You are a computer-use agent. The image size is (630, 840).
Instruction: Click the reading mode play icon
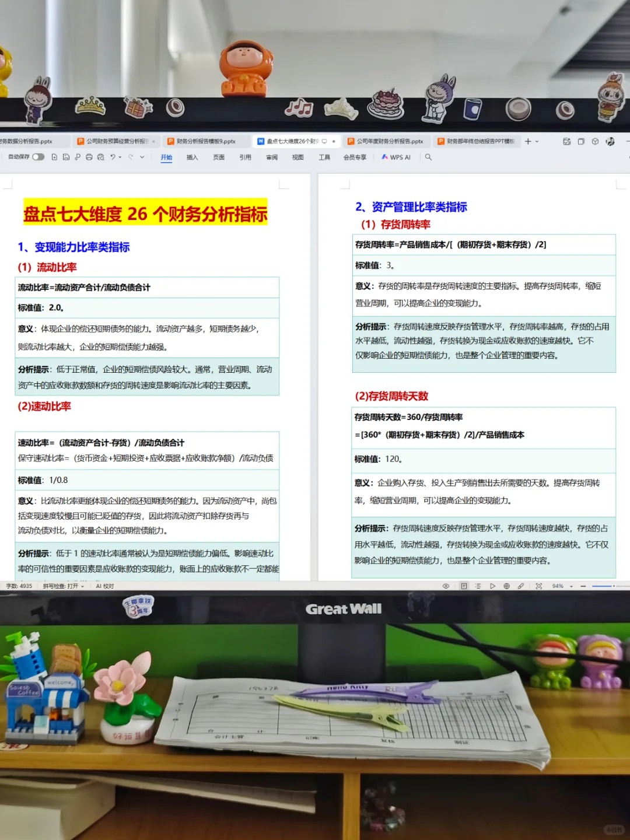[492, 586]
